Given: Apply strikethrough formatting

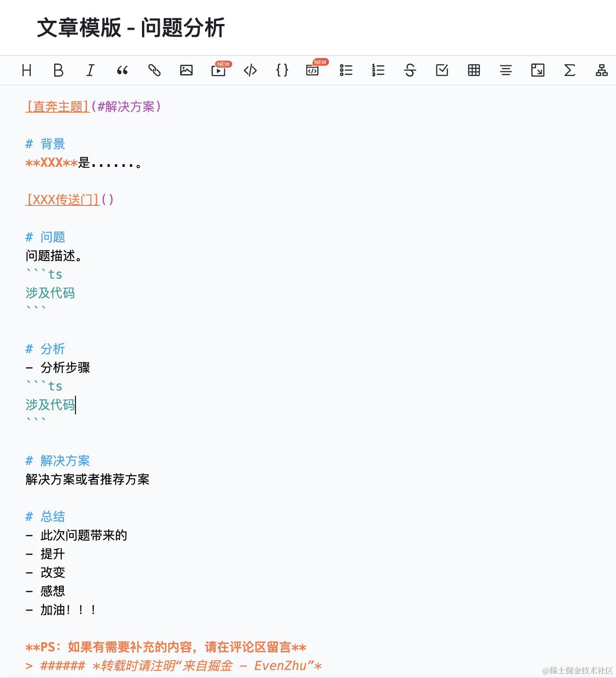Looking at the screenshot, I should tap(410, 70).
